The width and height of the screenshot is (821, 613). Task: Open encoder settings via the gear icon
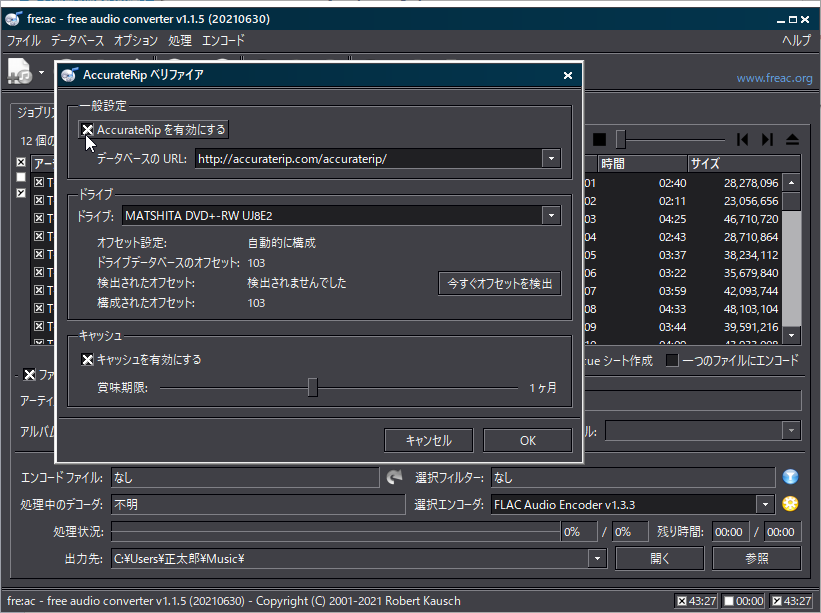point(790,502)
